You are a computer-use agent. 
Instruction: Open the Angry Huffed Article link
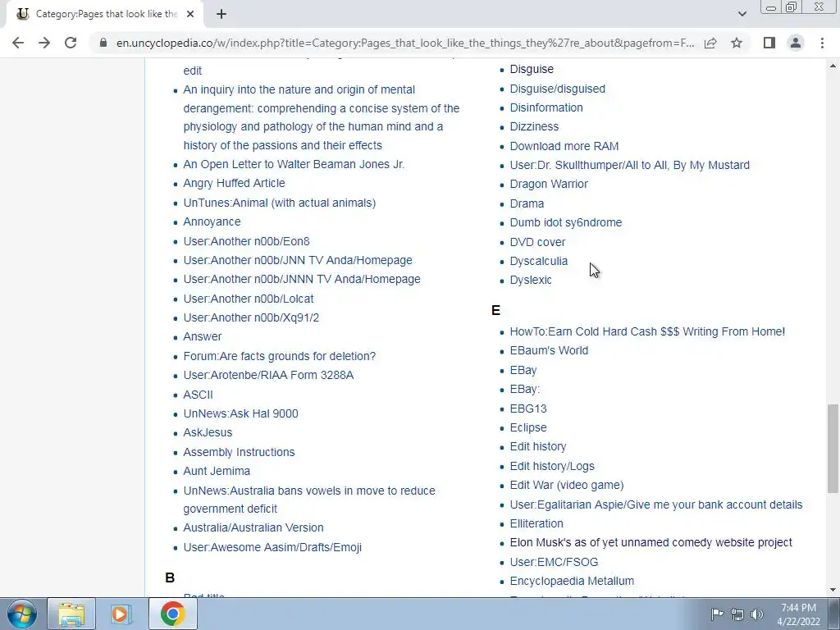click(234, 183)
